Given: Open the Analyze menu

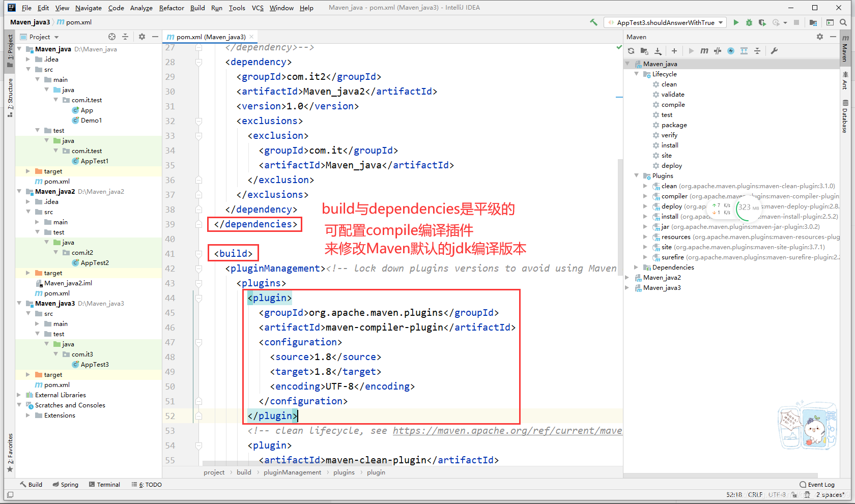Looking at the screenshot, I should tap(141, 8).
